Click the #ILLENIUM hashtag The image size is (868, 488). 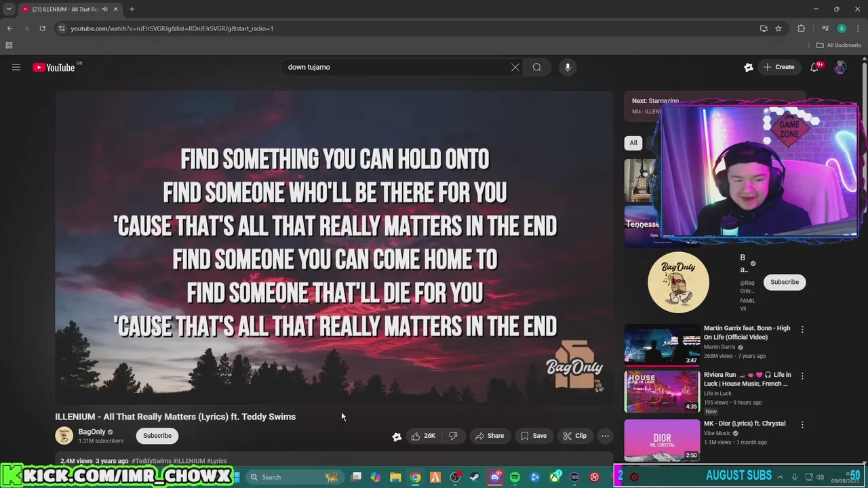click(x=189, y=461)
